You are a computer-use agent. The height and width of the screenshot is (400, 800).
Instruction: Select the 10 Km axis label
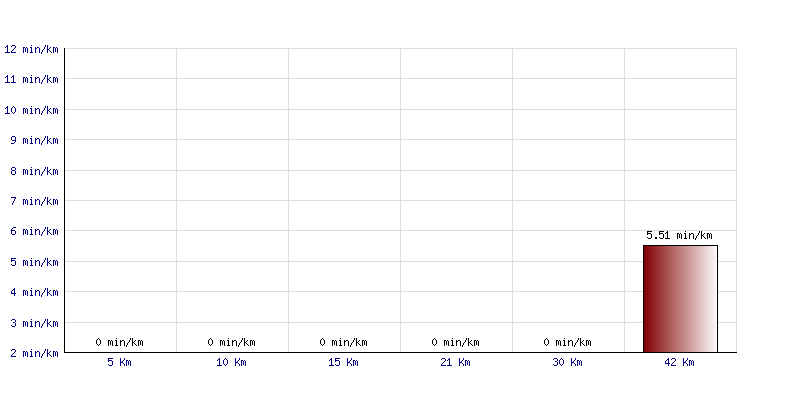point(231,363)
